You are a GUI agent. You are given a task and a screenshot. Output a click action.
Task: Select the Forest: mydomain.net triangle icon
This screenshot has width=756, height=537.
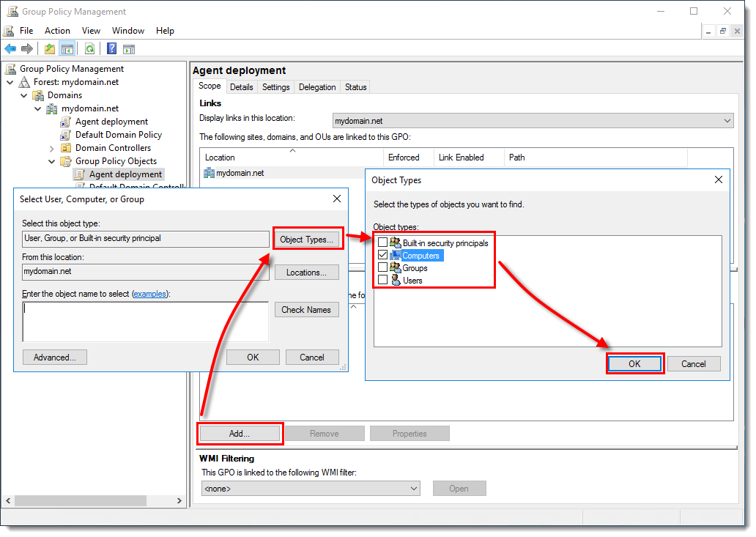click(x=24, y=82)
